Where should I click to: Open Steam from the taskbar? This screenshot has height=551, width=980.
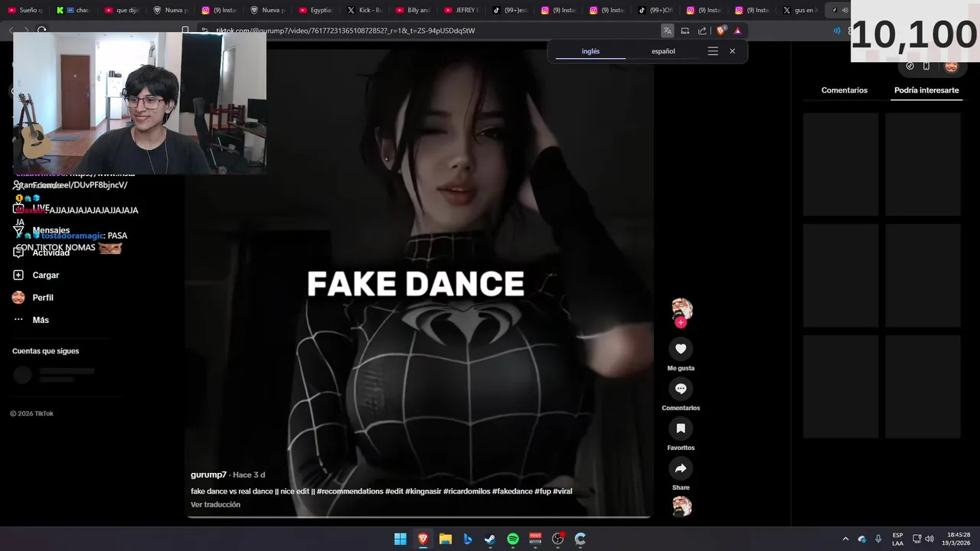coord(490,539)
